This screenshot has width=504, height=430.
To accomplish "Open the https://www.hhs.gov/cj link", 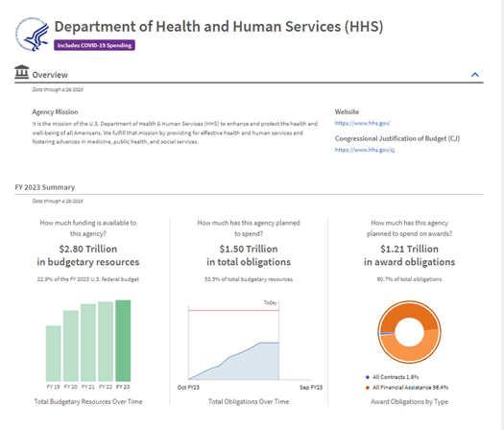I will click(365, 150).
